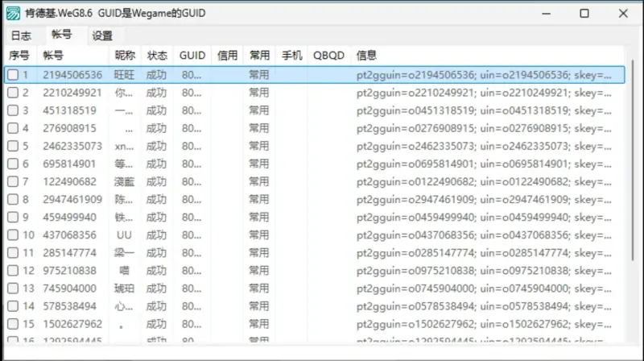The image size is (644, 361).
Task: Select account row 2462335073
Action: pos(72,146)
